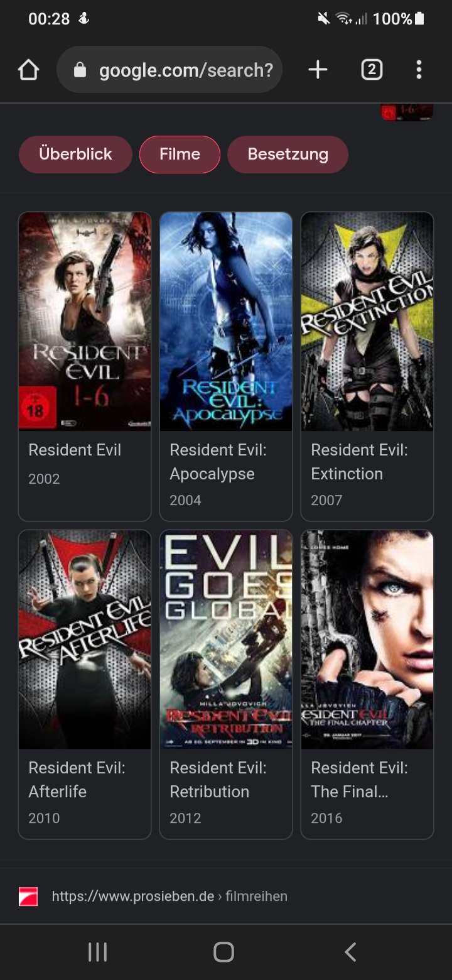Tap Android recent apps button

click(x=97, y=952)
